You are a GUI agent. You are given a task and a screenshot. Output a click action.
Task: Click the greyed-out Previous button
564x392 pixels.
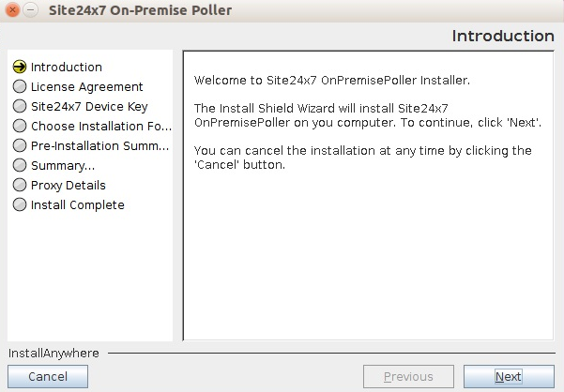[408, 377]
